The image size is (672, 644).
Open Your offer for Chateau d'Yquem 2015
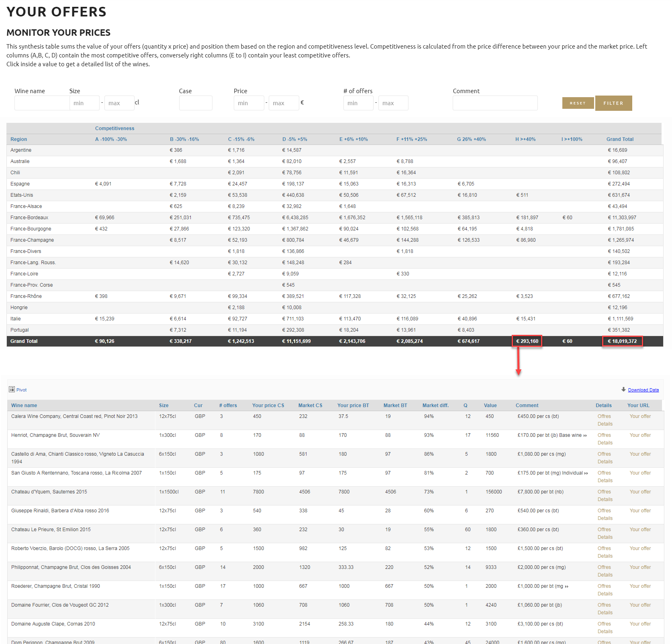[x=640, y=492]
